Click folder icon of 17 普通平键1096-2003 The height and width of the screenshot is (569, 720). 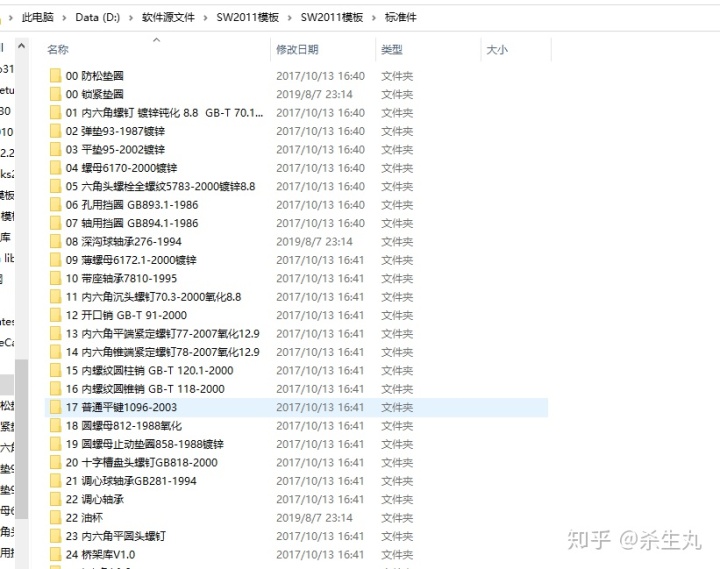point(55,407)
